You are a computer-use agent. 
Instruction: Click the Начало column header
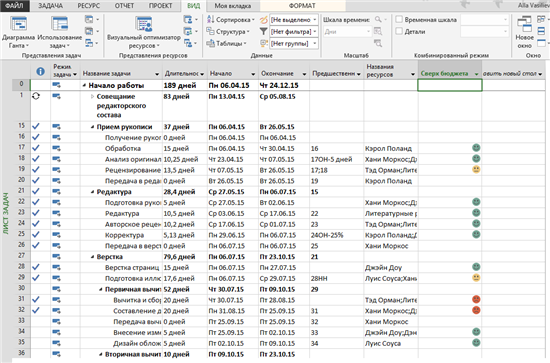233,70
